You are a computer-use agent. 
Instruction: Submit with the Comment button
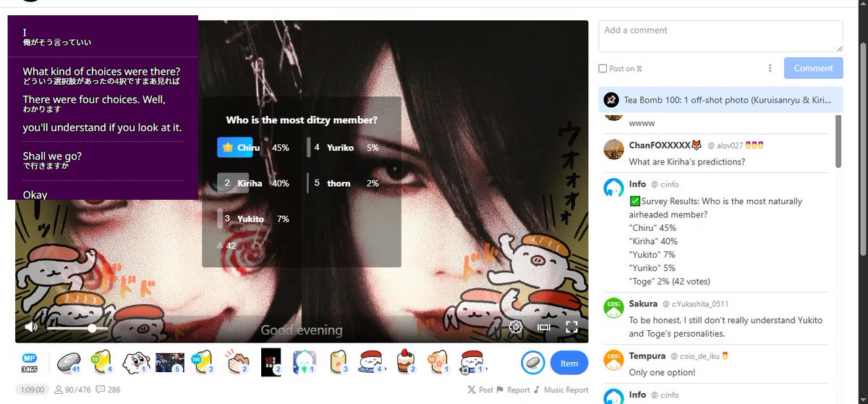point(814,68)
